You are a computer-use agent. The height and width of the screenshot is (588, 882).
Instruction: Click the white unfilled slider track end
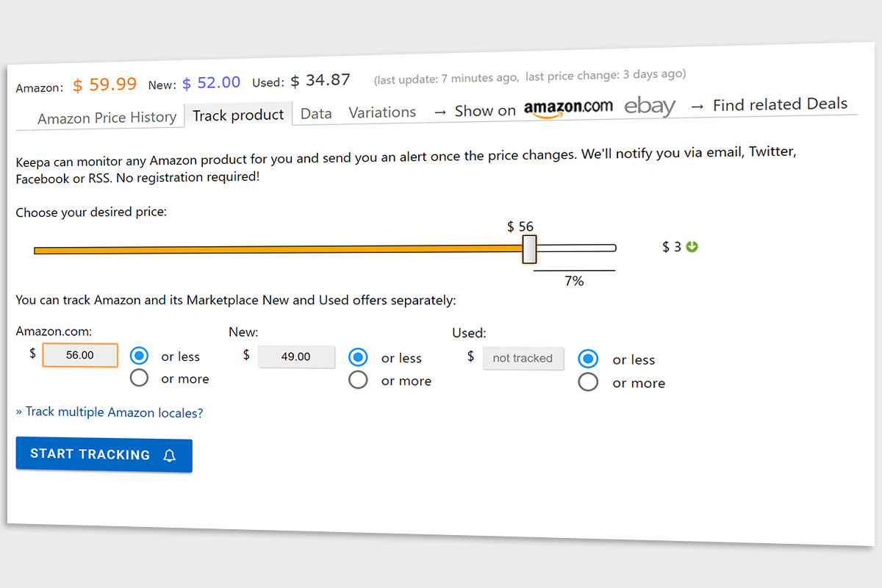576,248
